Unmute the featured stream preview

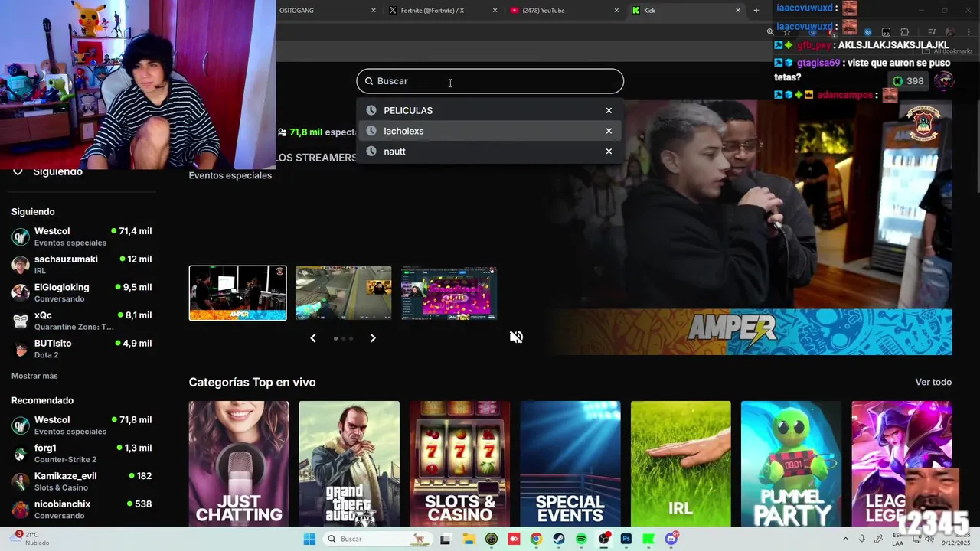tap(517, 337)
